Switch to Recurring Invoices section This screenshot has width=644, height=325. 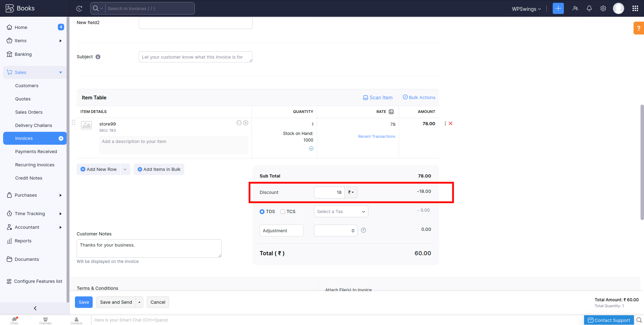(x=35, y=165)
